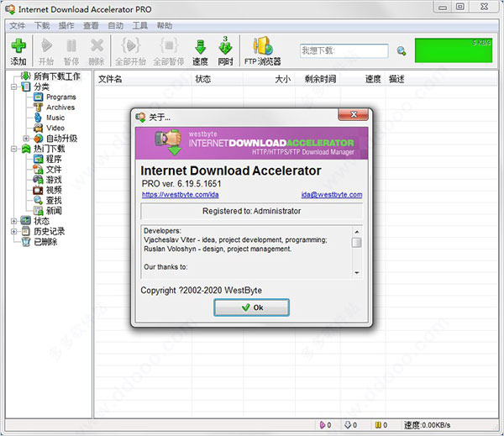Click the Pause all downloads icon

pos(169,45)
